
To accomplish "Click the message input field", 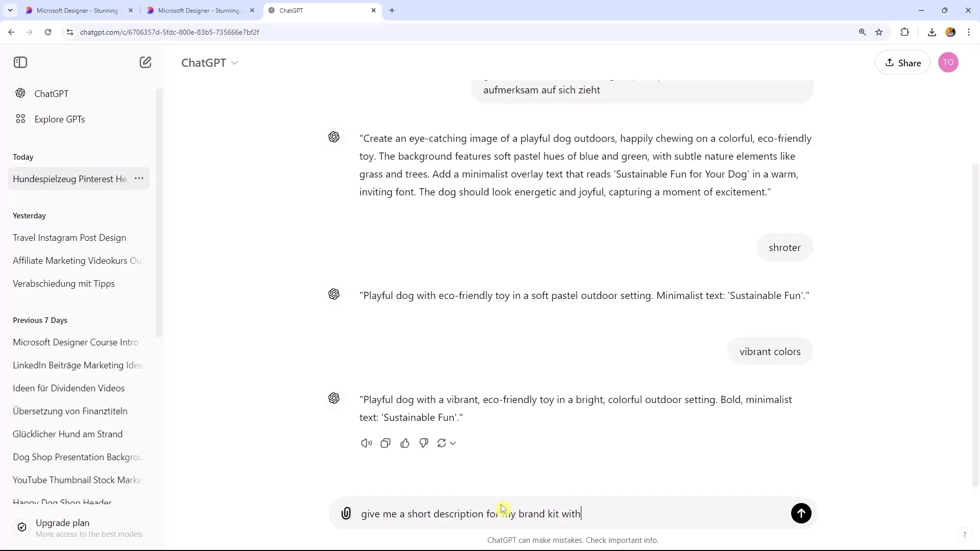I will pos(572,513).
